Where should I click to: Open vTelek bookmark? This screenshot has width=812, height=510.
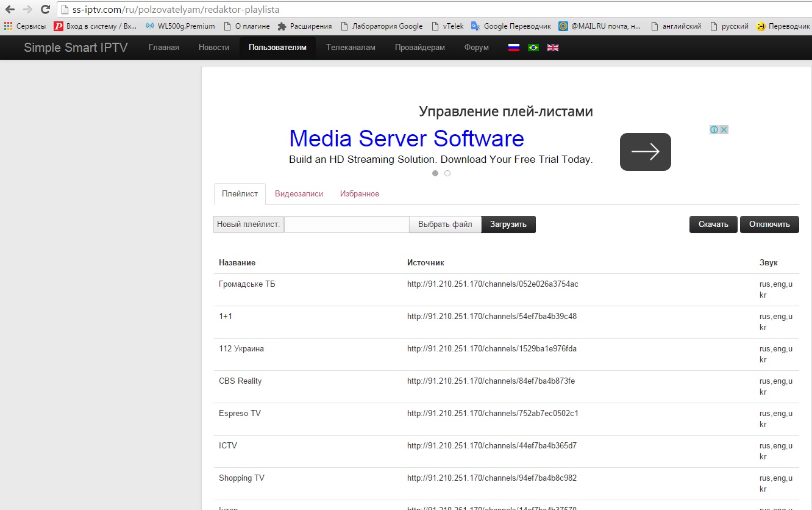(447, 26)
